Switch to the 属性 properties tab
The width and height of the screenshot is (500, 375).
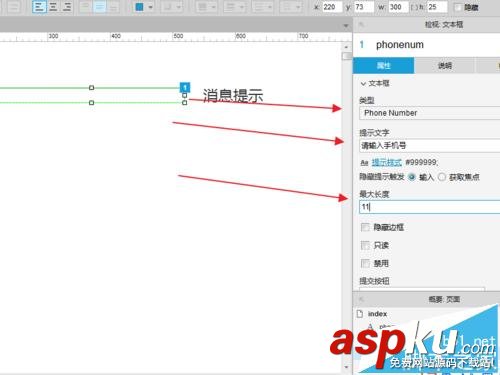(384, 66)
